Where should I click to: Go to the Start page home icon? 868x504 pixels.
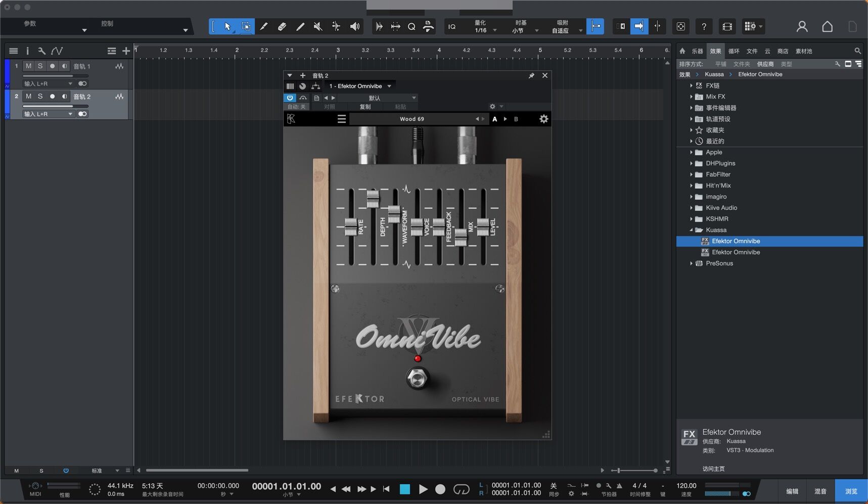(827, 26)
